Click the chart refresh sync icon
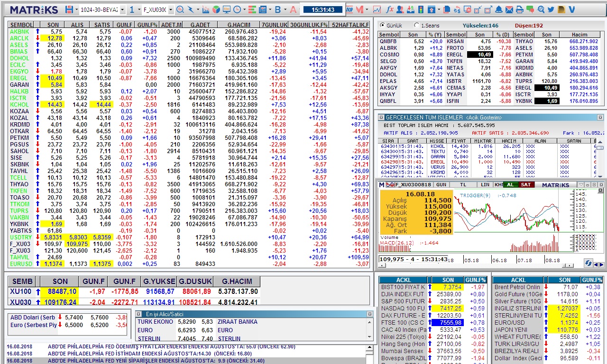The width and height of the screenshot is (607, 364). click(589, 263)
